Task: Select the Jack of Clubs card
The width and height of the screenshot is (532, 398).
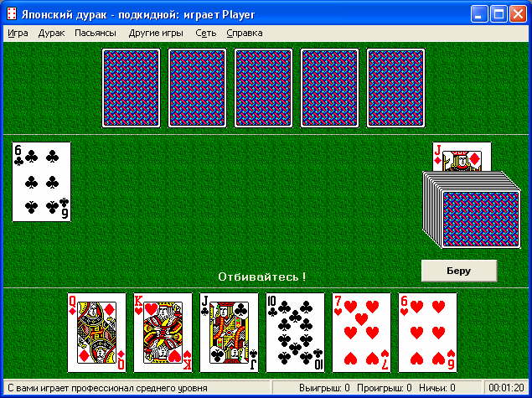Action: [x=229, y=333]
